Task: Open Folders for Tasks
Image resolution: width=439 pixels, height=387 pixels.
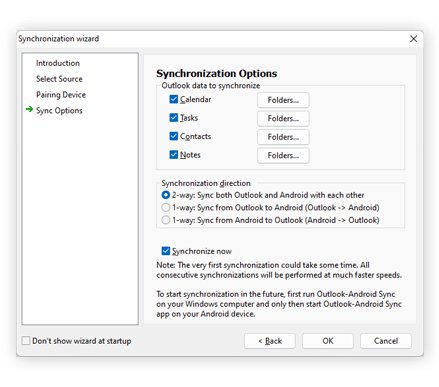Action: tap(283, 118)
